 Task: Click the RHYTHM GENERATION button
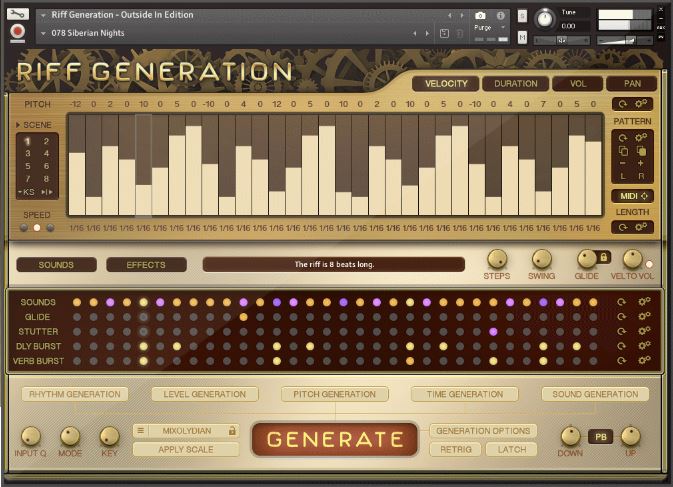click(75, 394)
